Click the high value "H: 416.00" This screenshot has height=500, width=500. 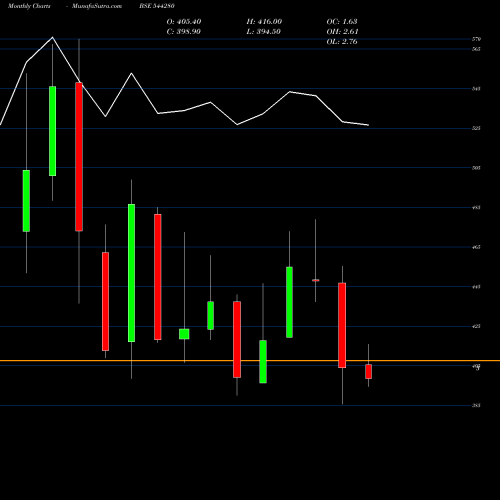264,22
